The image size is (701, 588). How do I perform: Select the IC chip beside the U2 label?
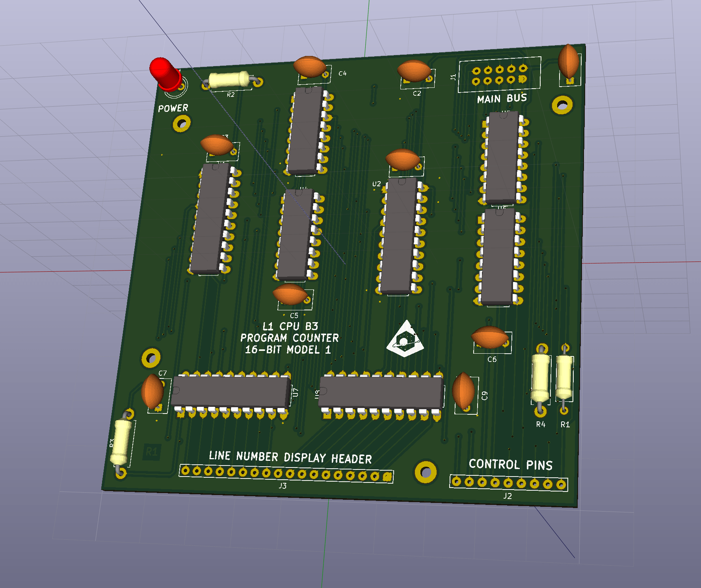tap(401, 236)
